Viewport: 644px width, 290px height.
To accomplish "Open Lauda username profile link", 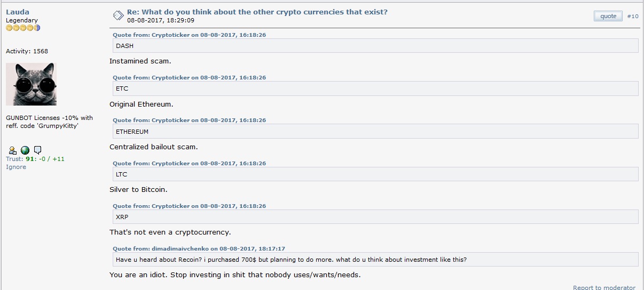I will coord(17,12).
